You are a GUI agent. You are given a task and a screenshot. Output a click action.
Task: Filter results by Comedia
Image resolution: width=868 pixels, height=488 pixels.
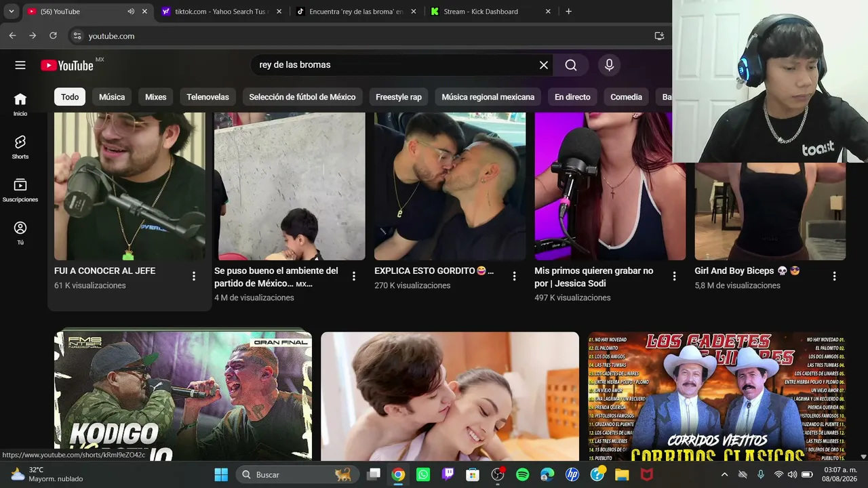[626, 97]
